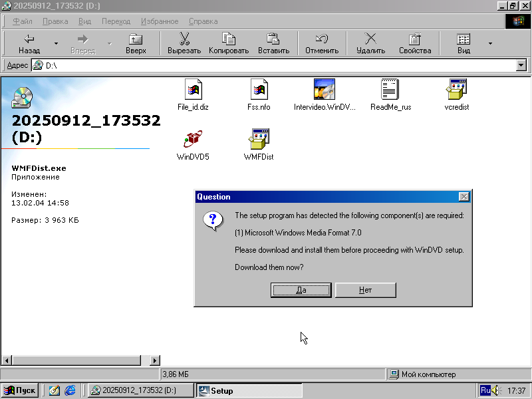Click the Мой компьютер status bar zone

pos(459,374)
